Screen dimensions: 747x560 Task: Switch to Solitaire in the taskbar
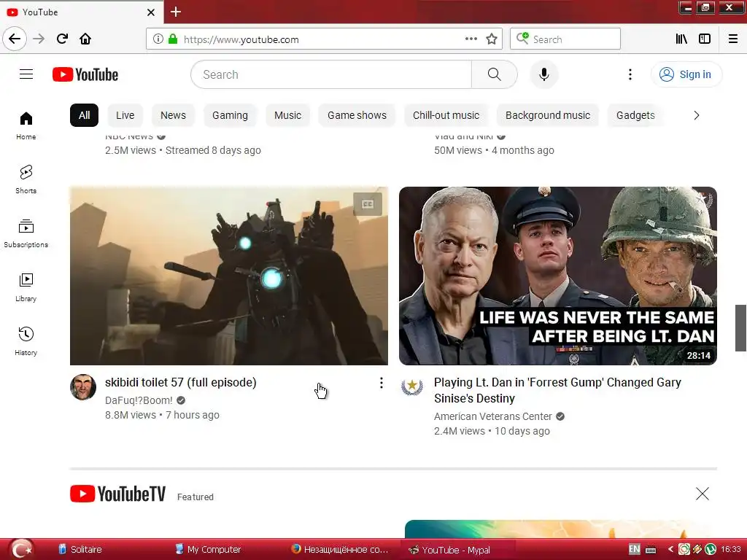click(80, 550)
